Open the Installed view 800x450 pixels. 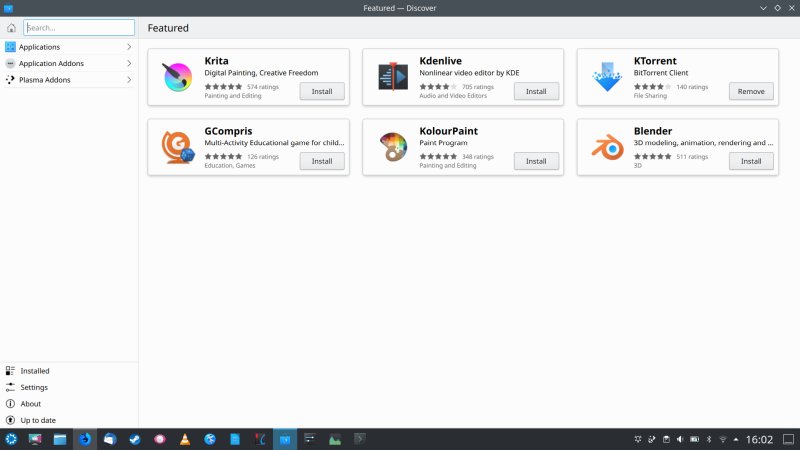69,371
